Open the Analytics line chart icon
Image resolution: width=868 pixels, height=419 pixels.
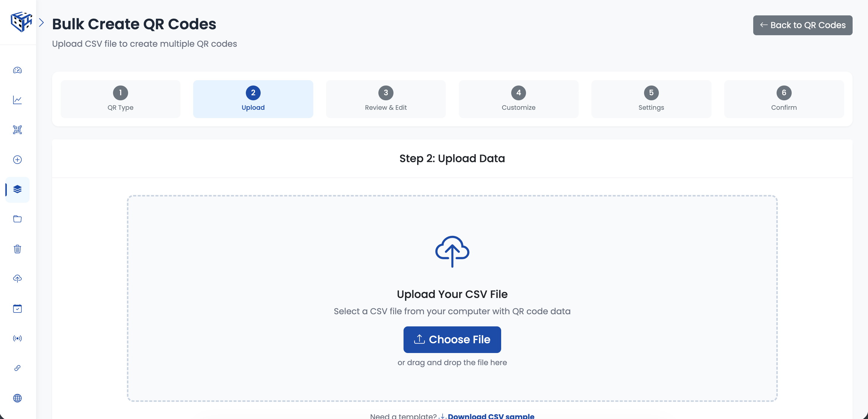coord(17,100)
